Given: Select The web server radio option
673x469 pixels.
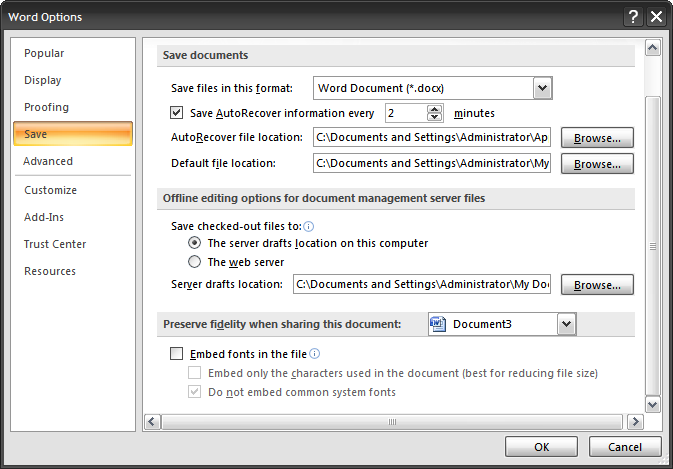Looking at the screenshot, I should pyautogui.click(x=194, y=261).
